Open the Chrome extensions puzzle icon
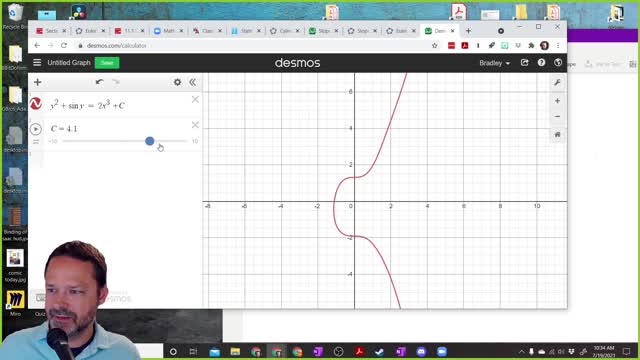640x360 pixels. point(531,46)
